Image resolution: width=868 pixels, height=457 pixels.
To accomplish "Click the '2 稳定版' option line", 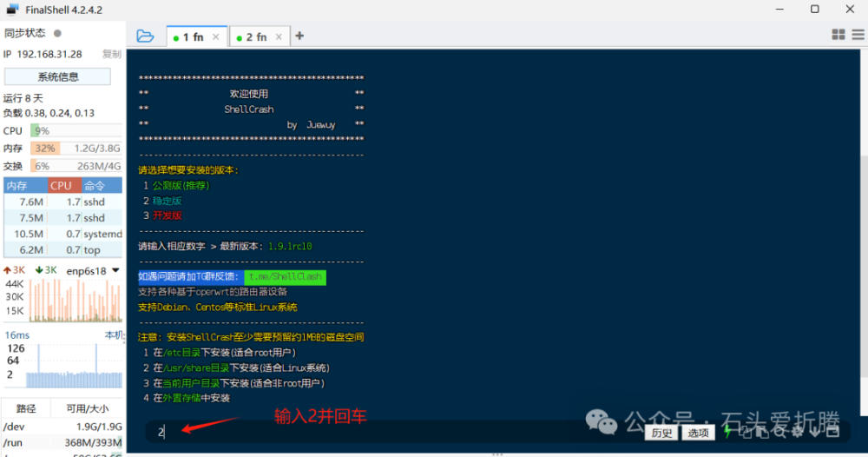I will click(163, 201).
